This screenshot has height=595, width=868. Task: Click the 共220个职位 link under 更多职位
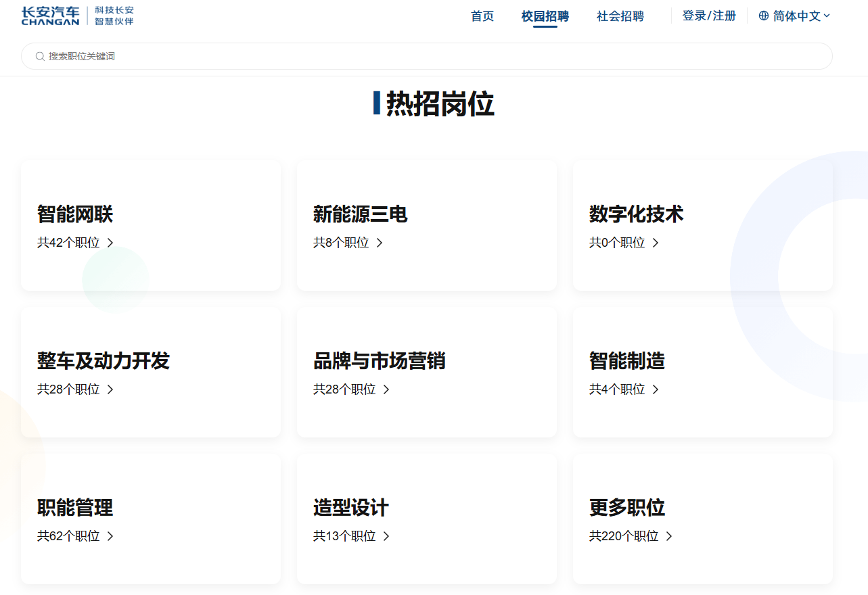coord(622,535)
